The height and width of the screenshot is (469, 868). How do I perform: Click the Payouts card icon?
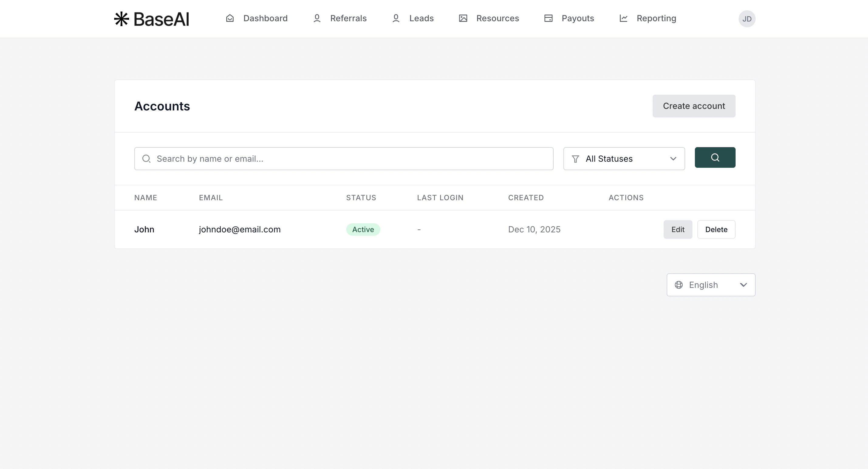coord(548,18)
